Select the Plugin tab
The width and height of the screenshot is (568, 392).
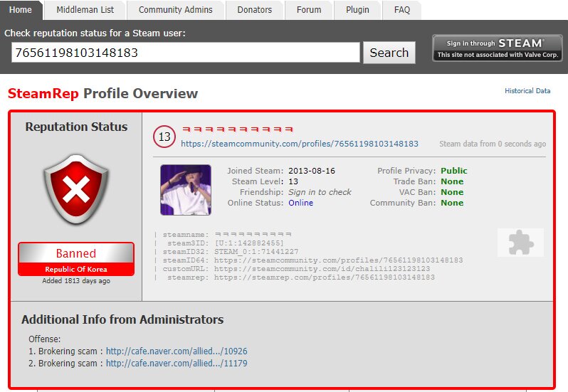357,10
